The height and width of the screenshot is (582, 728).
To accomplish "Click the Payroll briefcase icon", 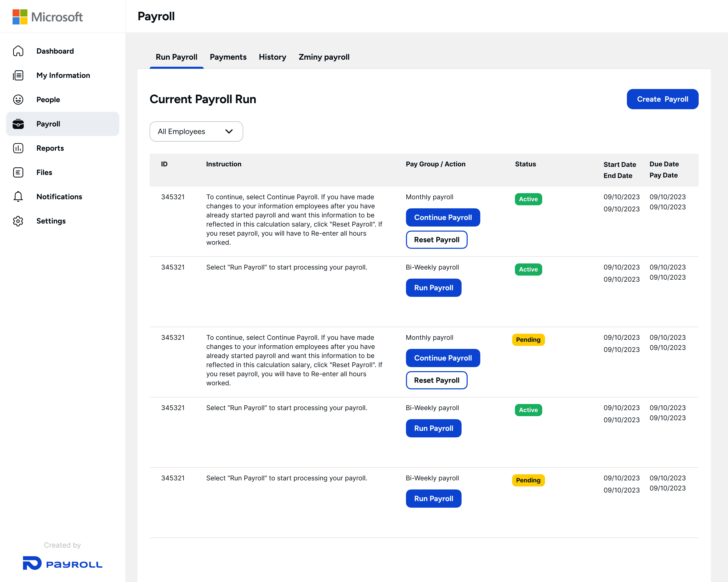I will [x=18, y=124].
